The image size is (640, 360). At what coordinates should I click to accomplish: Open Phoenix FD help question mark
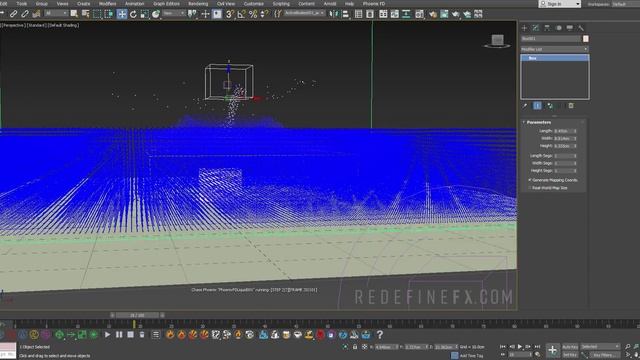point(380,335)
